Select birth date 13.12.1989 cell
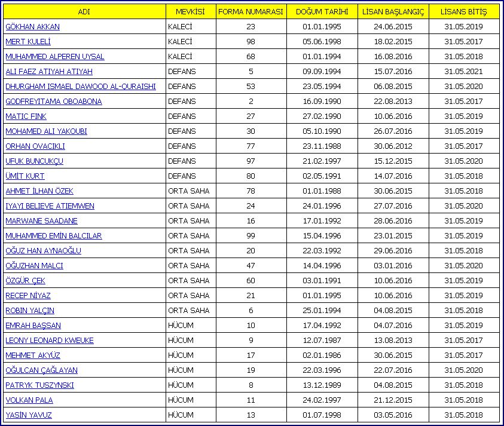 tap(322, 385)
